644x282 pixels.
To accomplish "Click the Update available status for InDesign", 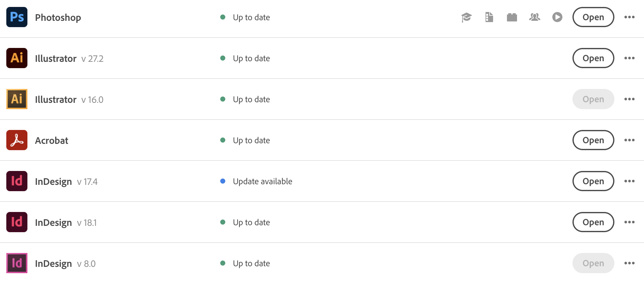I will [x=262, y=181].
